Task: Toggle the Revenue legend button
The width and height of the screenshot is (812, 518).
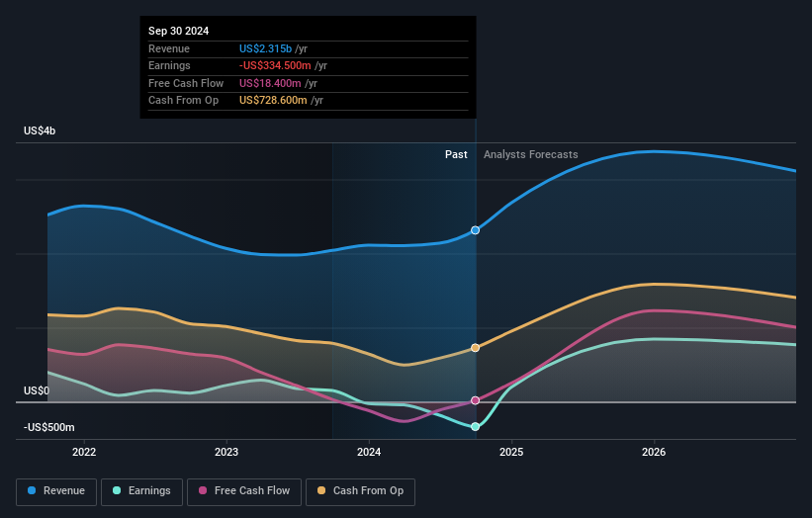Action: pyautogui.click(x=56, y=491)
